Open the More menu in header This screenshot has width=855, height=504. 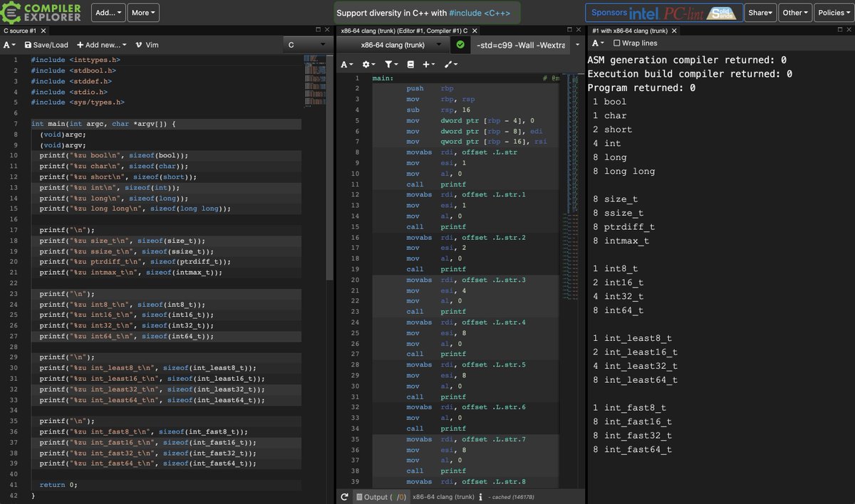[144, 12]
